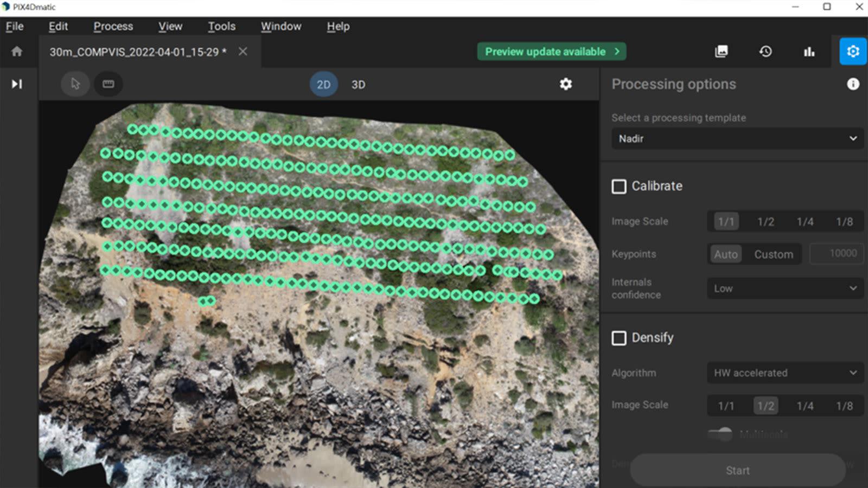This screenshot has width=868, height=488.
Task: Open the Nadir processing template dropdown
Action: click(736, 139)
